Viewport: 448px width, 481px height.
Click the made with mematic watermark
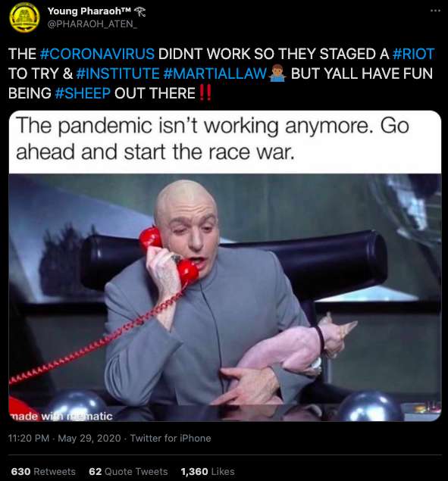[61, 417]
